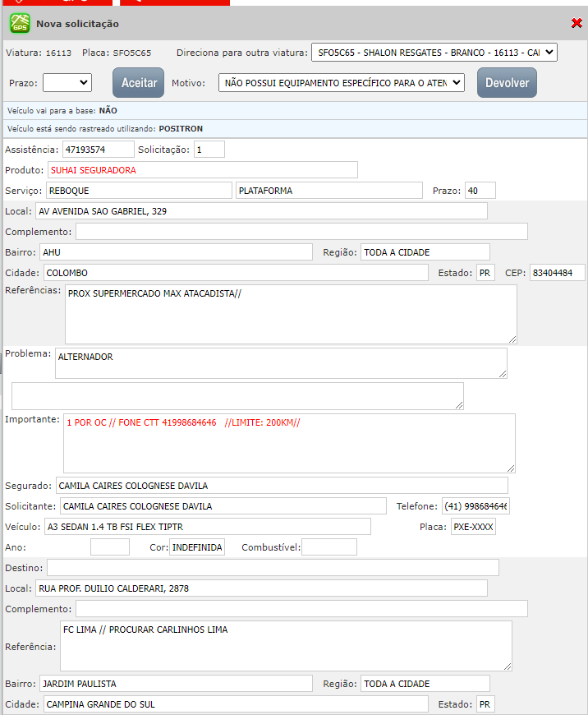Click the Telefone number field
Screen dimensions: 588x715
475,506
